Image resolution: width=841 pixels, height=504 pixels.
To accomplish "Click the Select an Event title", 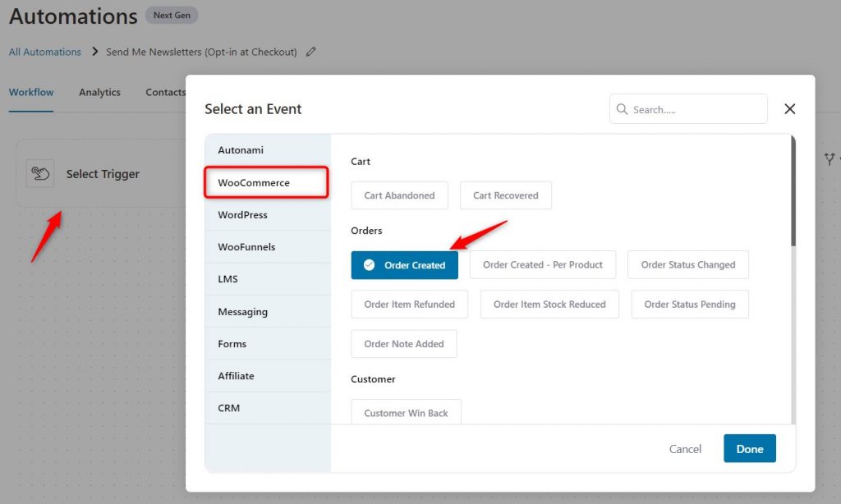I will [x=253, y=109].
